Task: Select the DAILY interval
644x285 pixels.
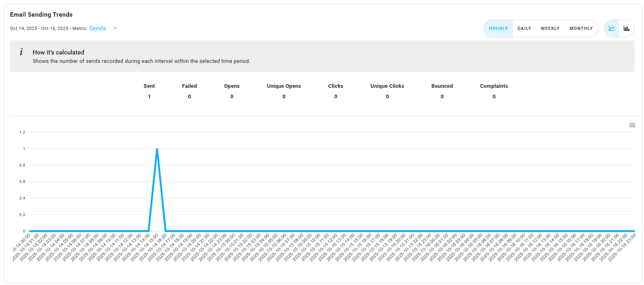Action: [x=524, y=29]
